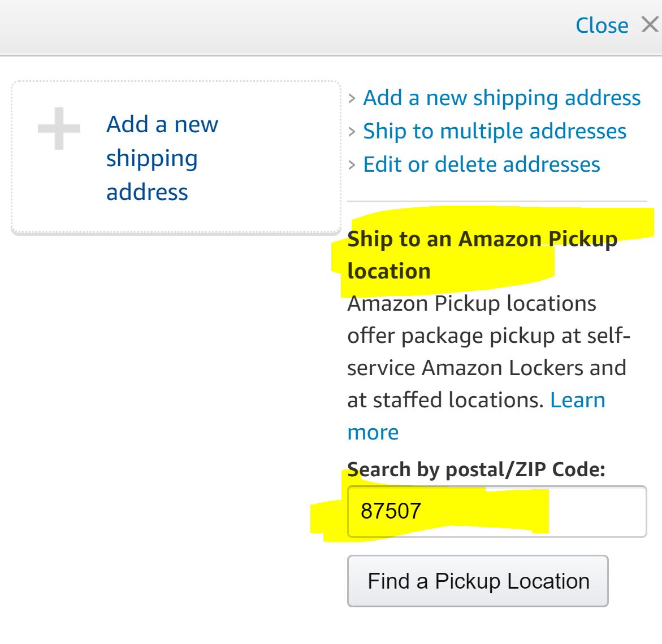Click the gray header bar left of Close
This screenshot has height=644, width=662.
[x=283, y=26]
